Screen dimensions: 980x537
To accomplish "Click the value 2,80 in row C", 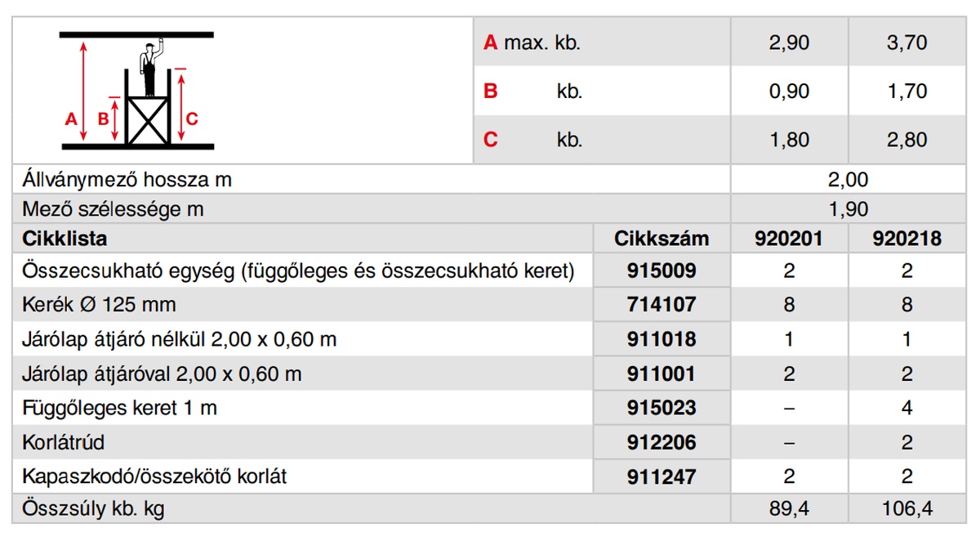I will 907,140.
